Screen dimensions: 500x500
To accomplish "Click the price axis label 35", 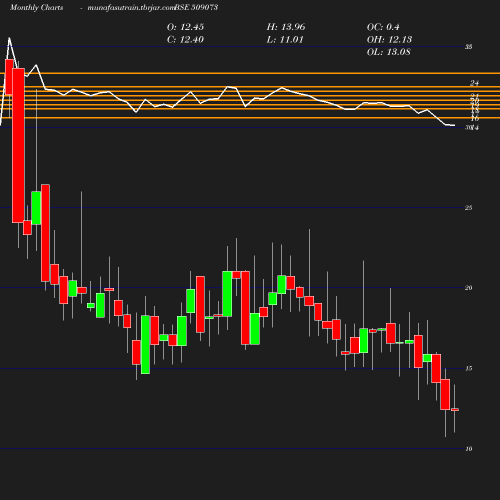I will [x=469, y=47].
